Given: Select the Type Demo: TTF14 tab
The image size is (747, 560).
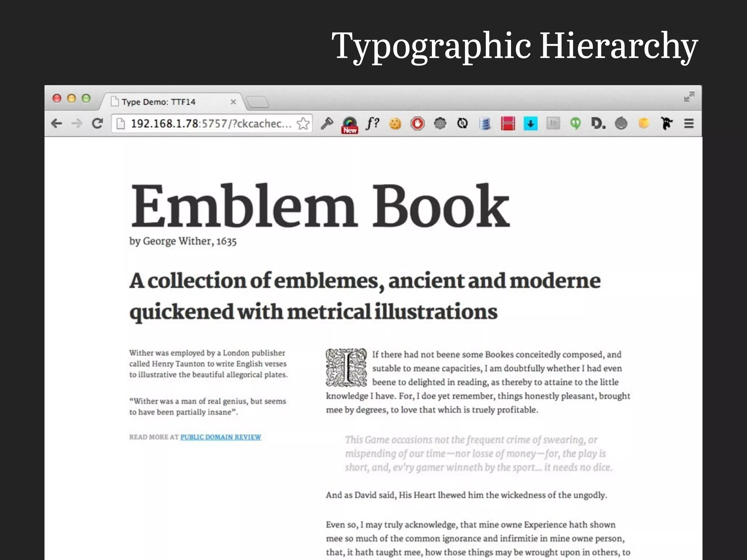Looking at the screenshot, I should click(x=171, y=102).
